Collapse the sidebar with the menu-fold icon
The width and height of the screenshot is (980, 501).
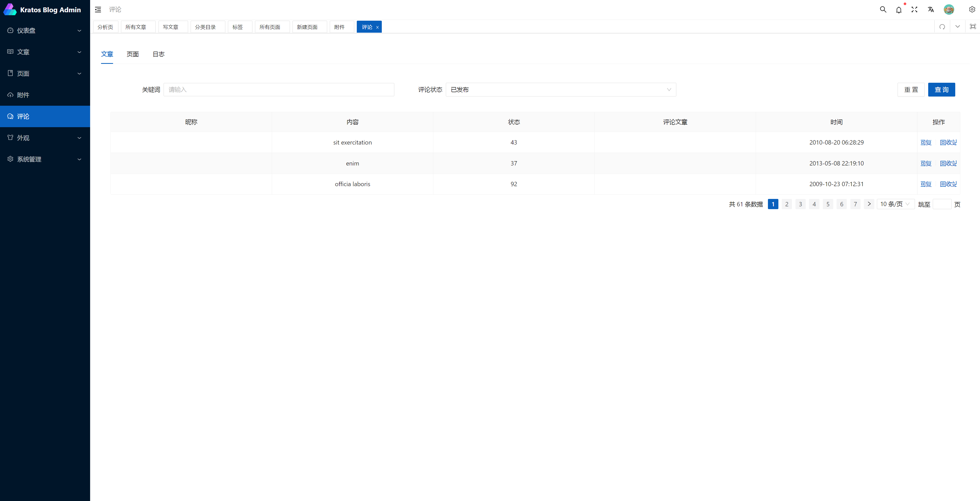98,9
